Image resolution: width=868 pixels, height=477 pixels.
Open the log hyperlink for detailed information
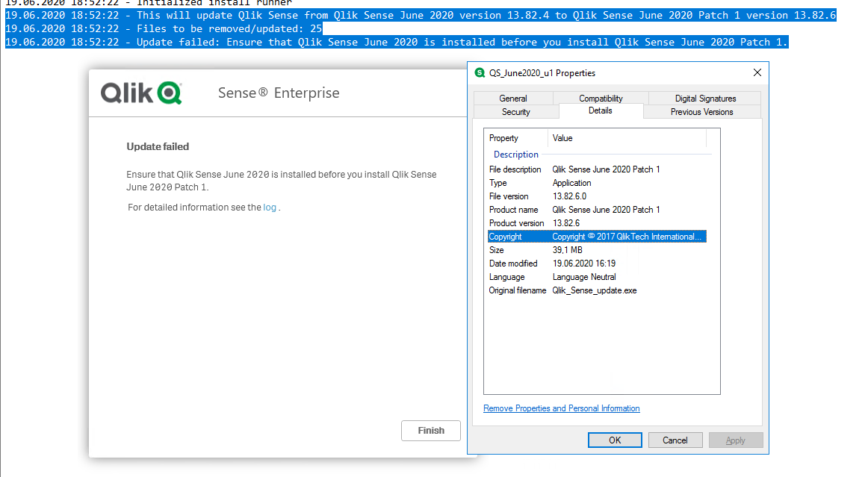pyautogui.click(x=270, y=207)
